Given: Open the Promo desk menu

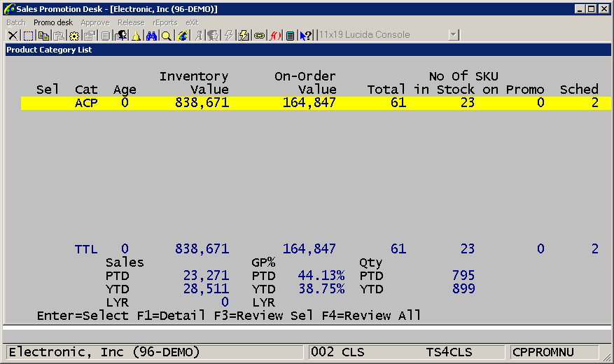Looking at the screenshot, I should tap(53, 22).
